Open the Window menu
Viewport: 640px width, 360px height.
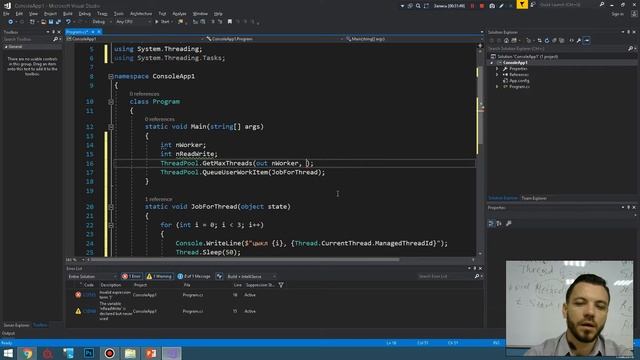pyautogui.click(x=200, y=13)
